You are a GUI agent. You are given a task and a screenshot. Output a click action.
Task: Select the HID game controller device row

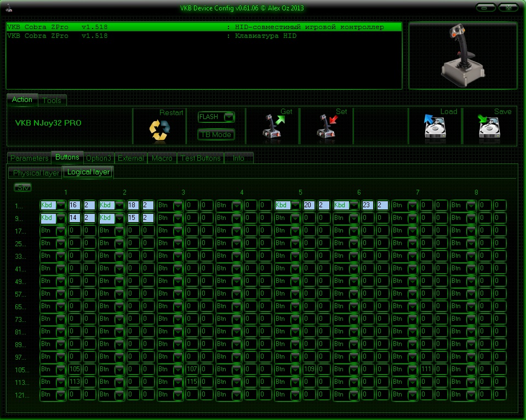(204, 27)
